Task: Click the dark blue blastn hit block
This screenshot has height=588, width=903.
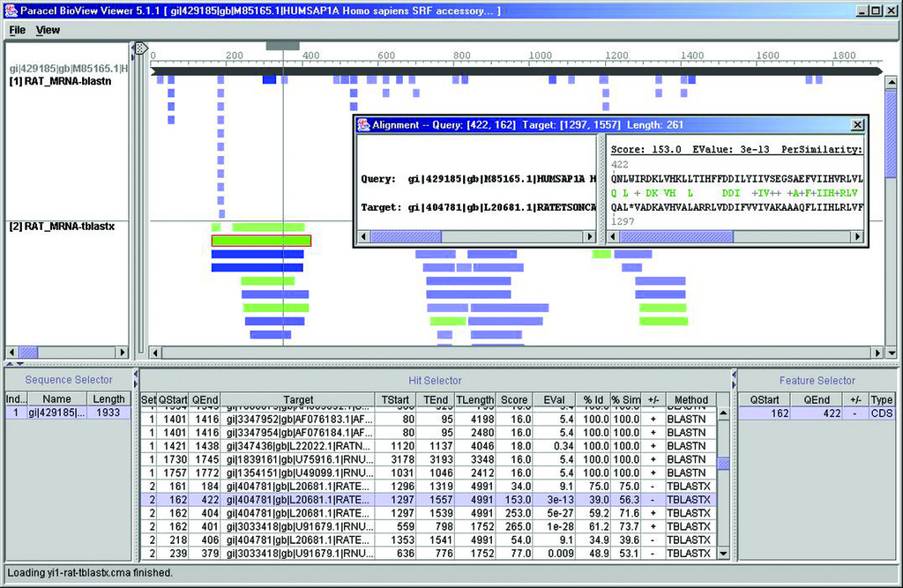Action: 270,79
